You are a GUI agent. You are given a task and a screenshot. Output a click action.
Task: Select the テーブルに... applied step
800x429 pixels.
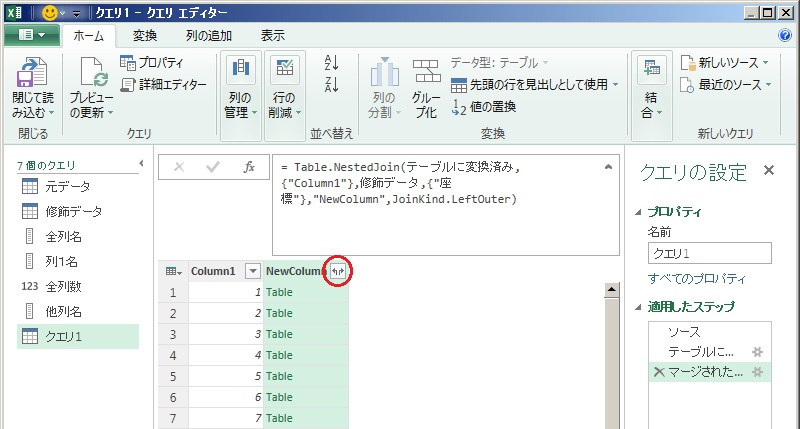[x=709, y=352]
